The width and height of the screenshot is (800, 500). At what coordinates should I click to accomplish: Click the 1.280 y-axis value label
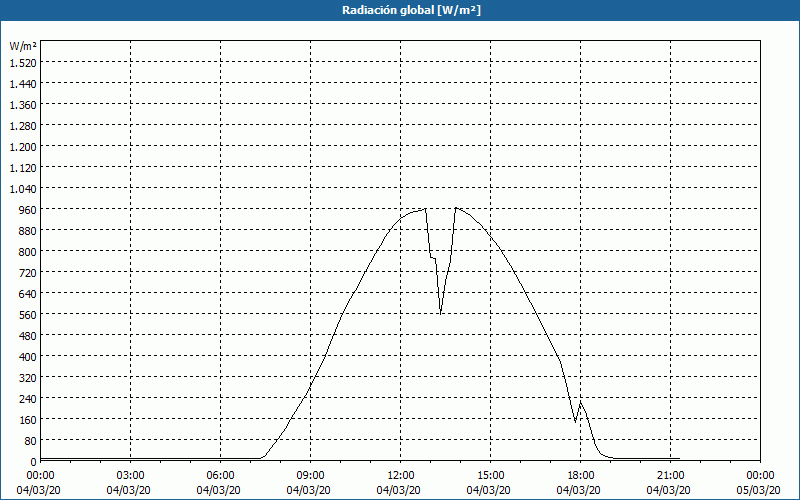point(23,126)
